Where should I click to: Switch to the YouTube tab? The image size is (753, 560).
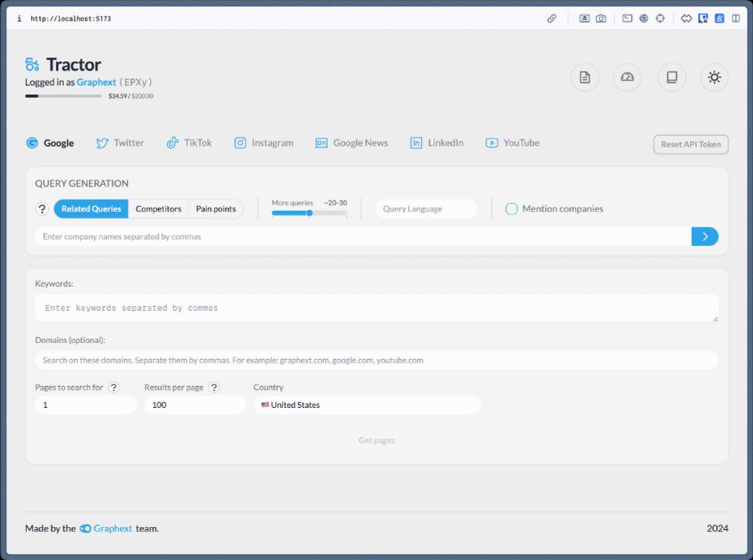512,143
